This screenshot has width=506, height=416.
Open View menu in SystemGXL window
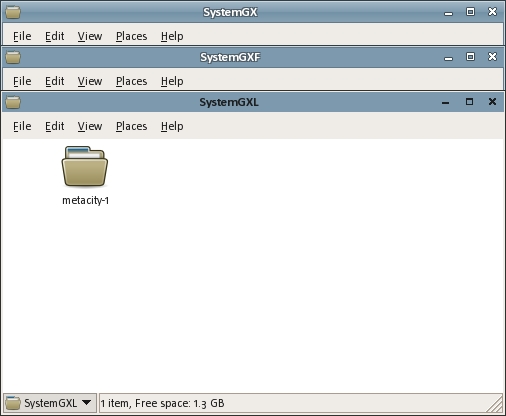tap(90, 126)
